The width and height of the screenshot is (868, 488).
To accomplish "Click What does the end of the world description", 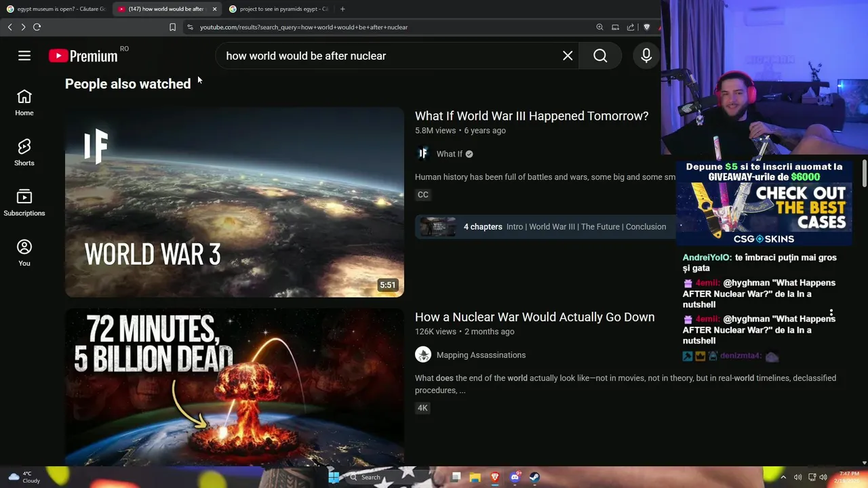I will [625, 384].
